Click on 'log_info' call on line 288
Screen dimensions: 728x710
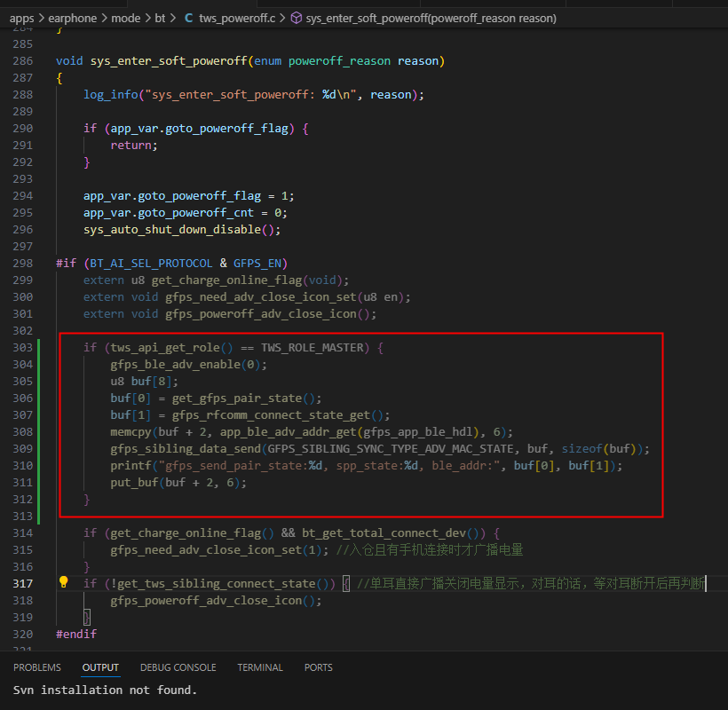click(x=111, y=95)
